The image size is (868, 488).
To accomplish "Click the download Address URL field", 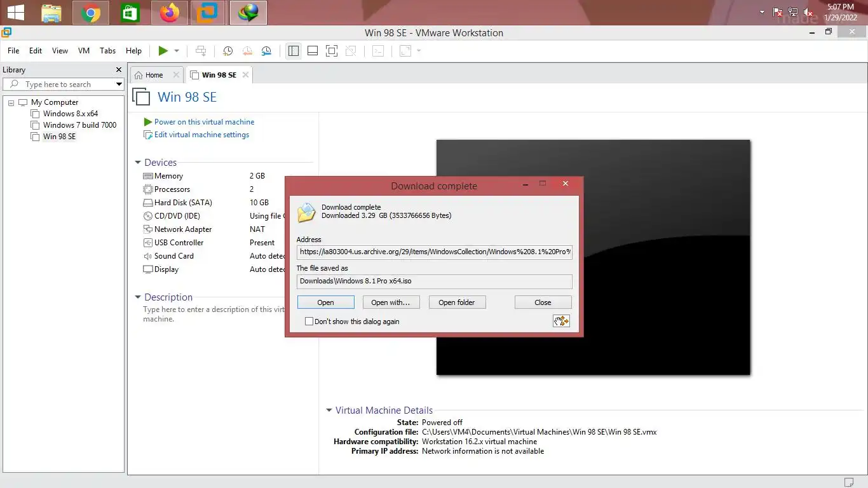I will pyautogui.click(x=434, y=252).
